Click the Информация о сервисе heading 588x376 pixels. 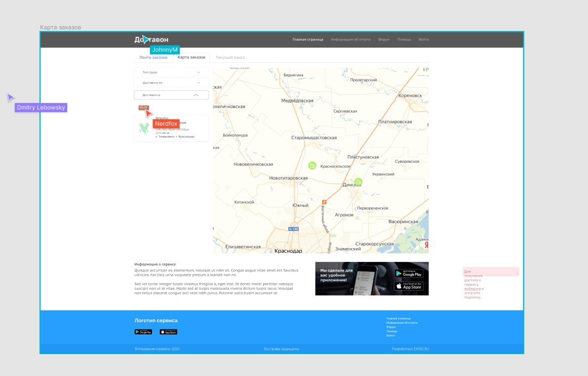click(155, 265)
